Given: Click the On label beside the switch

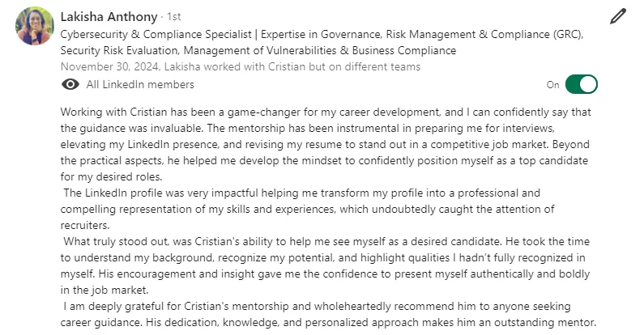Looking at the screenshot, I should pyautogui.click(x=552, y=85).
